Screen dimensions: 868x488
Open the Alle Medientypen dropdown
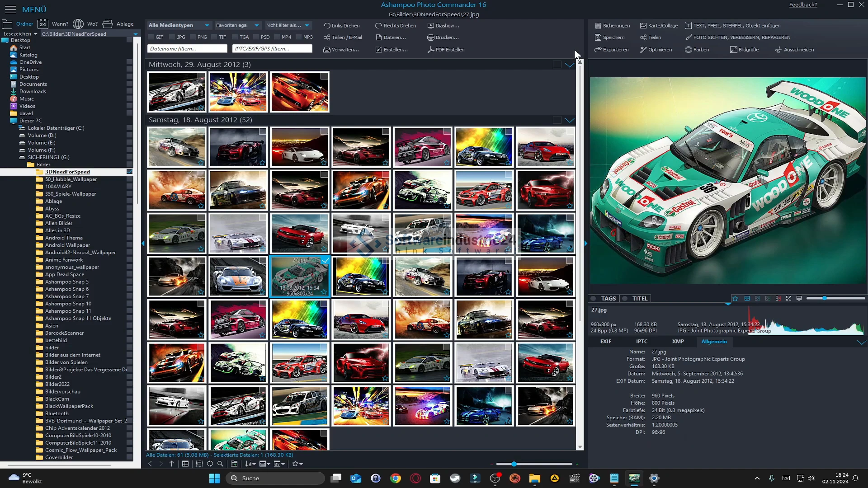[179, 25]
